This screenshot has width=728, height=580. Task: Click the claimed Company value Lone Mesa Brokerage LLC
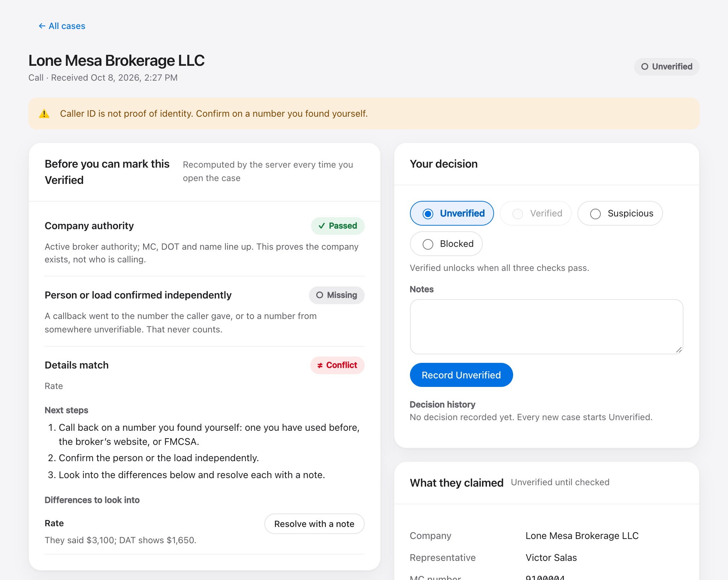coord(582,536)
